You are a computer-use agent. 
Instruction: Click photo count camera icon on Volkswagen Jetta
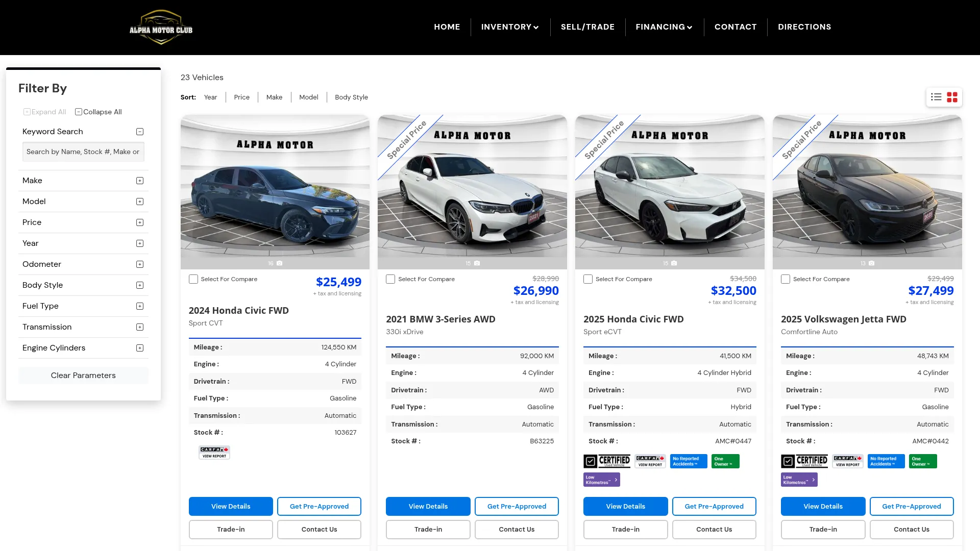(871, 263)
